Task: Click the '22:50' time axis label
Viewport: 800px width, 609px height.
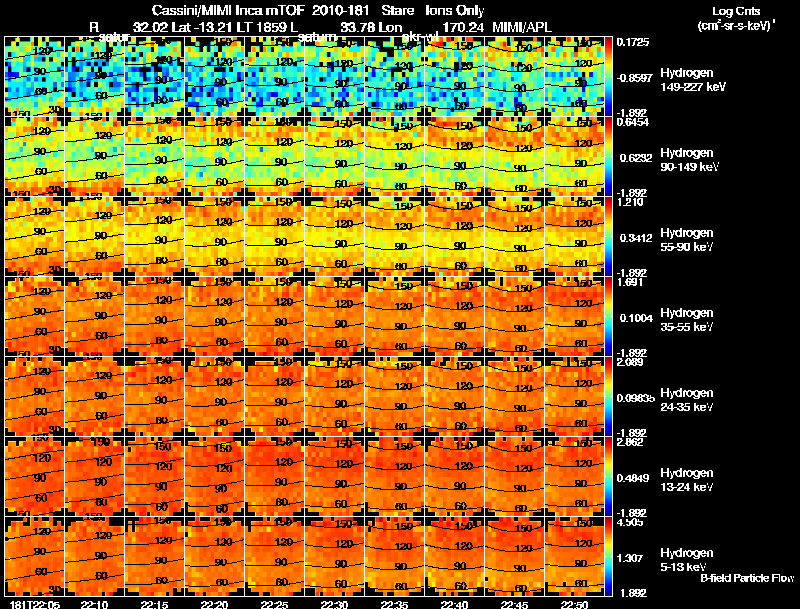Action: pyautogui.click(x=574, y=604)
